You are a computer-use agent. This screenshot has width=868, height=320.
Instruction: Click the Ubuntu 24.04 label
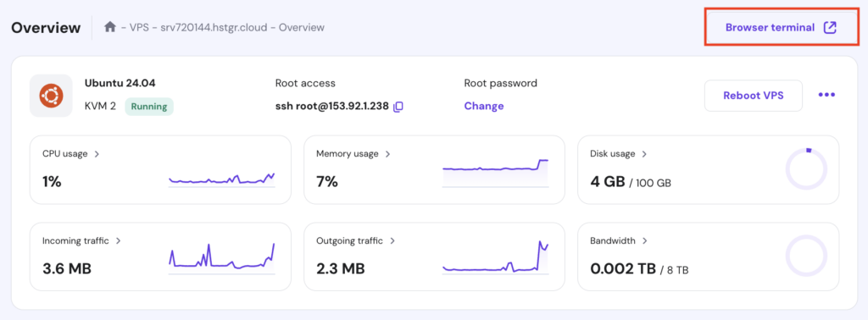120,84
